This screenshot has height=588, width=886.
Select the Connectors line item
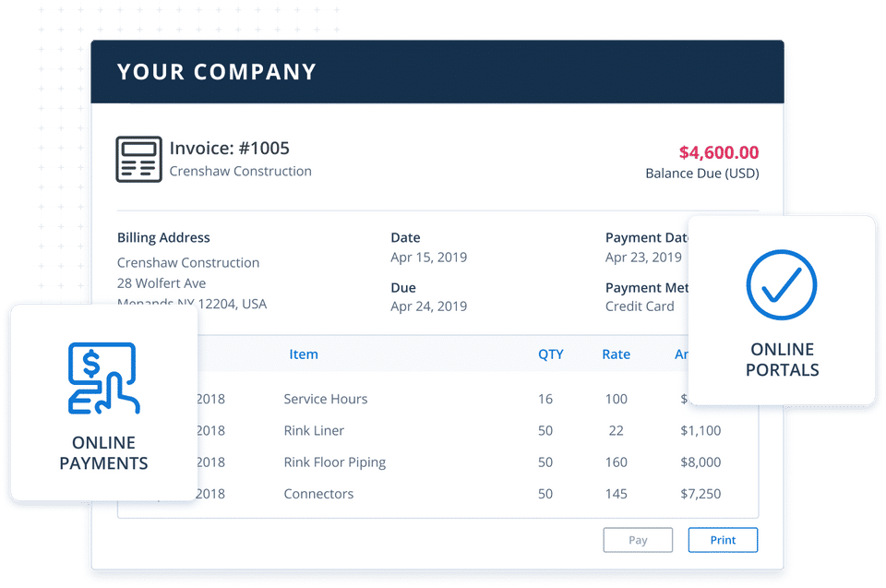coord(318,494)
